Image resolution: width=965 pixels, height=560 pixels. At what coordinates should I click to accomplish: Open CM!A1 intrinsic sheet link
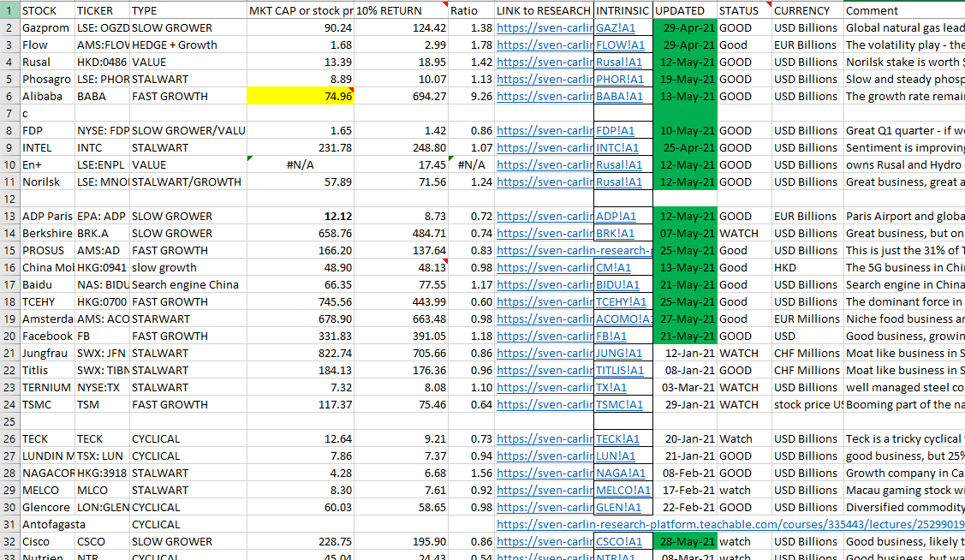613,268
